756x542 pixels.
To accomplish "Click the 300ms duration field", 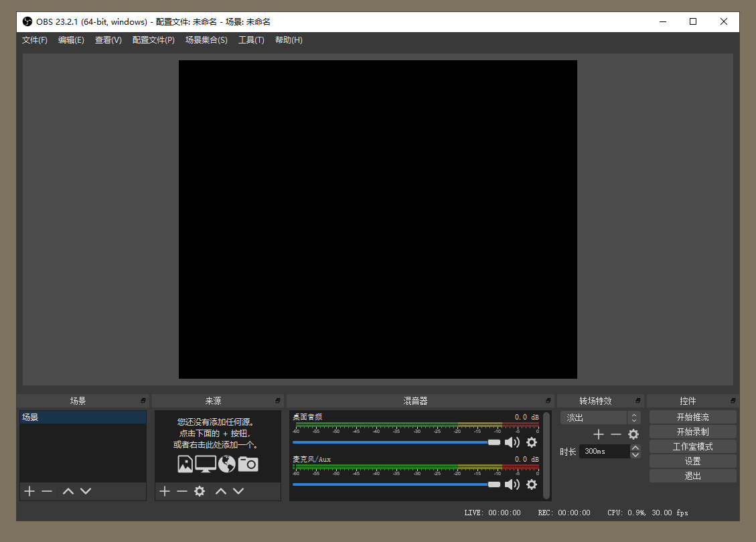I will pyautogui.click(x=606, y=451).
